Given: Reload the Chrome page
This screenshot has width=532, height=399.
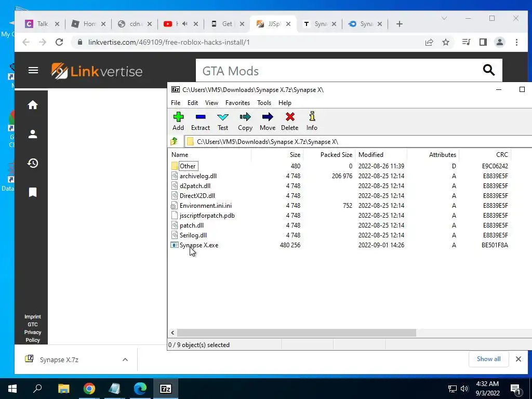Looking at the screenshot, I should click(x=59, y=42).
